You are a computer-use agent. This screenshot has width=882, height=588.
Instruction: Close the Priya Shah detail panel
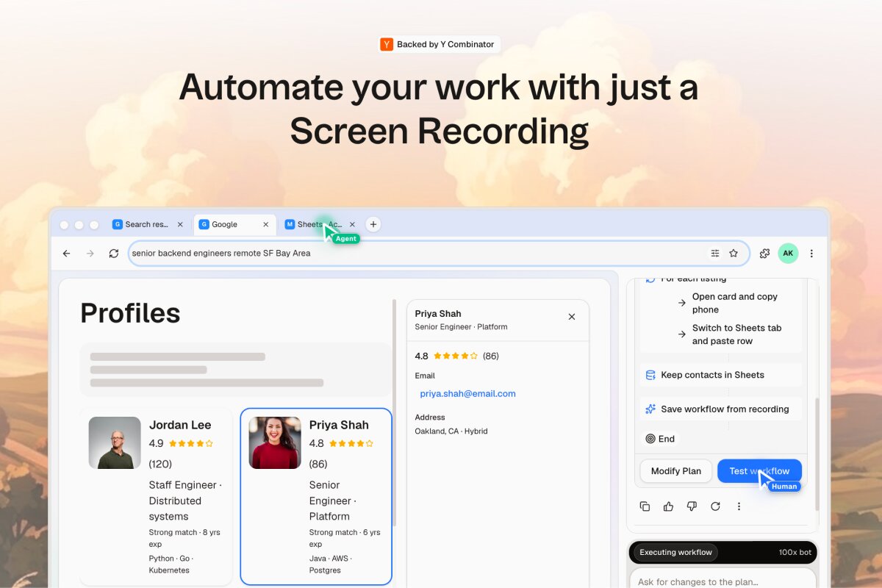pos(572,317)
